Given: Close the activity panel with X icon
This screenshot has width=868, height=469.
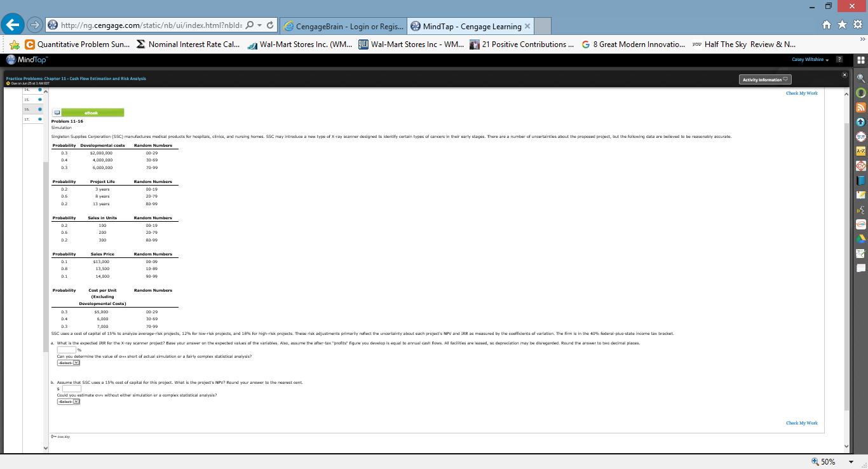Looking at the screenshot, I should tap(845, 75).
